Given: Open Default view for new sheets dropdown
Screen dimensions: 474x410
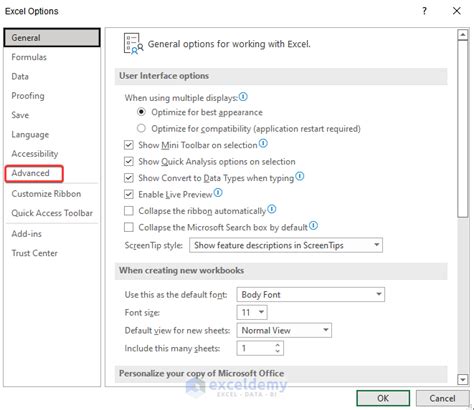Looking at the screenshot, I should (284, 330).
